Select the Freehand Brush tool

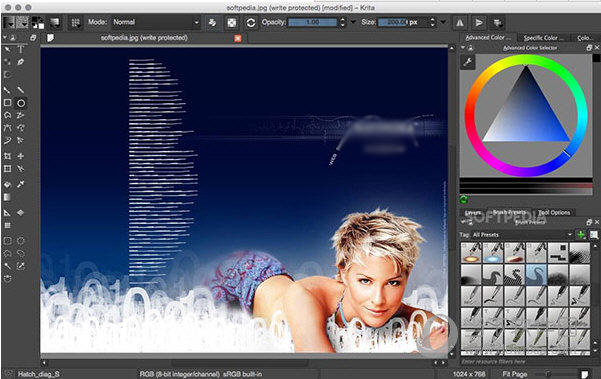[x=7, y=90]
